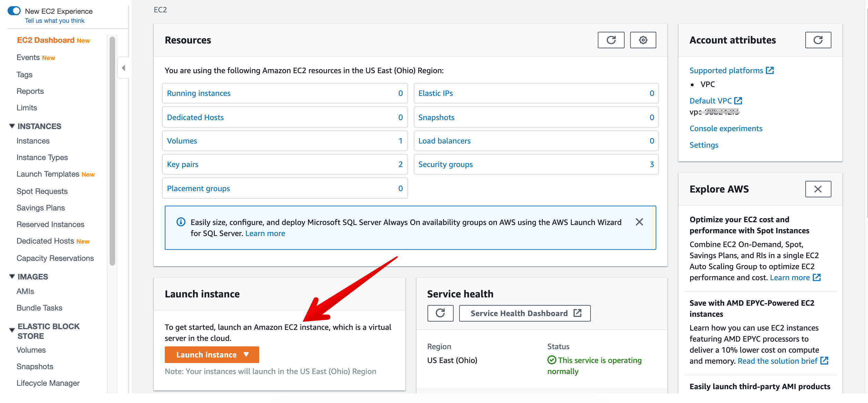The height and width of the screenshot is (403, 868).
Task: Open the Resources settings gear
Action: click(643, 40)
